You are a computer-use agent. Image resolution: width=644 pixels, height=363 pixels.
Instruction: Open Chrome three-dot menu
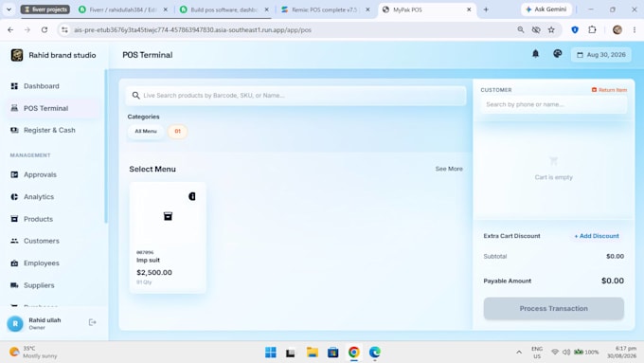point(635,29)
